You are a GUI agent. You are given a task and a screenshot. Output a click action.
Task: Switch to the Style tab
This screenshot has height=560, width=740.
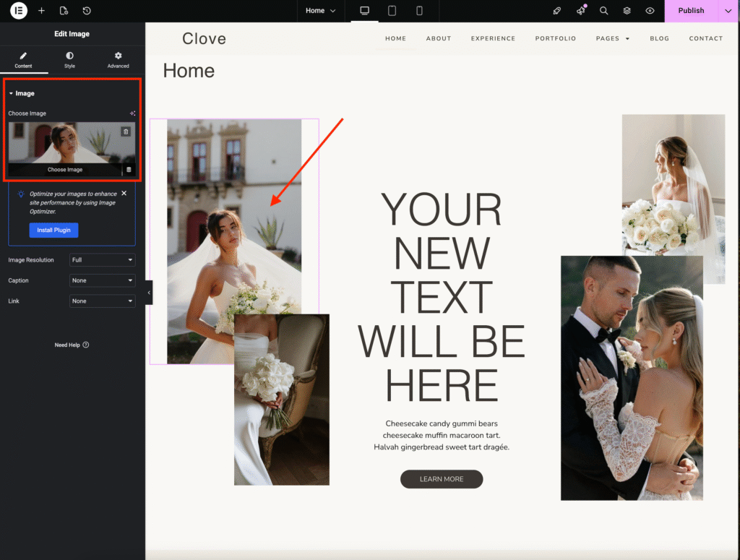[69, 60]
